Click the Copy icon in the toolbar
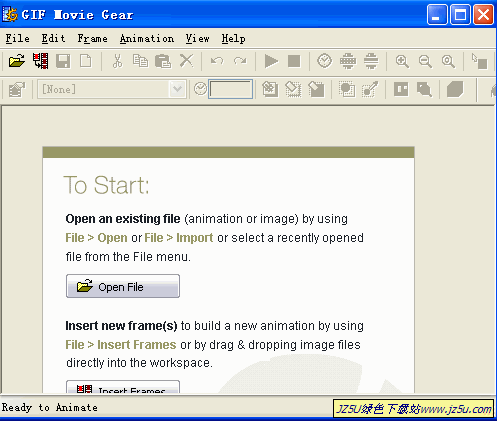The height and width of the screenshot is (421, 497). tap(140, 61)
